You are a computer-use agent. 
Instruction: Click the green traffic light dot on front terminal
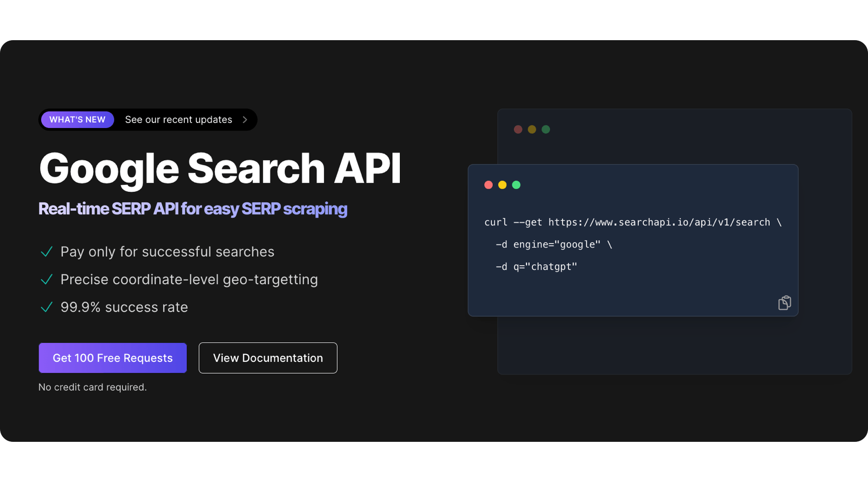click(x=516, y=185)
